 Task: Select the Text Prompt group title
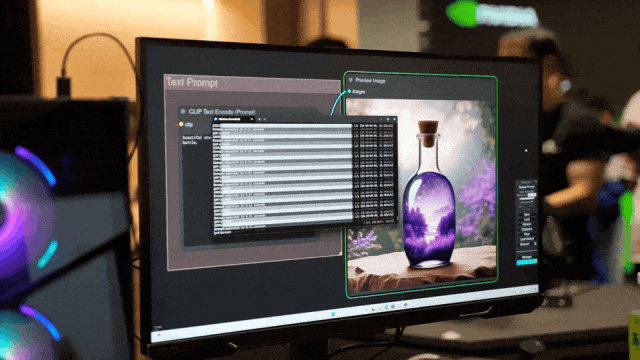click(x=192, y=82)
